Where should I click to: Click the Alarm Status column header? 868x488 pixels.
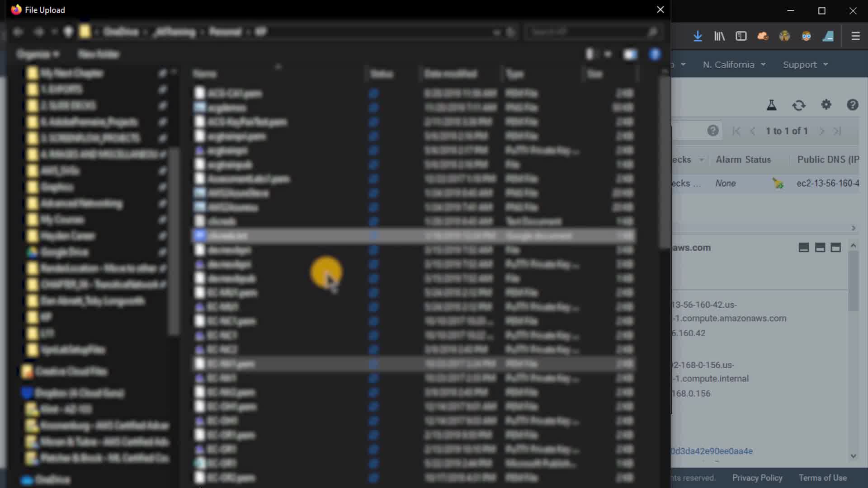click(743, 160)
